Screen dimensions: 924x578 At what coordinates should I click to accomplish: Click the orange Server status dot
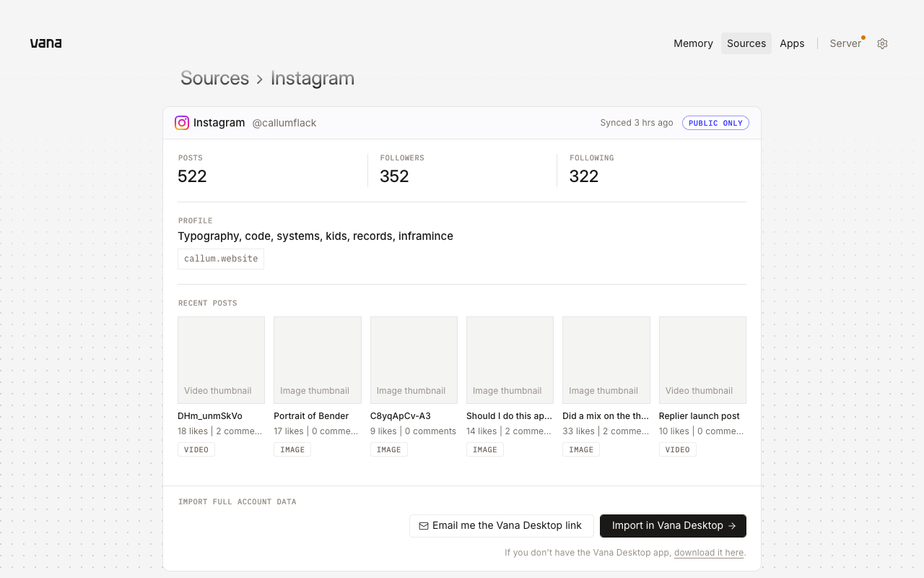(x=863, y=38)
